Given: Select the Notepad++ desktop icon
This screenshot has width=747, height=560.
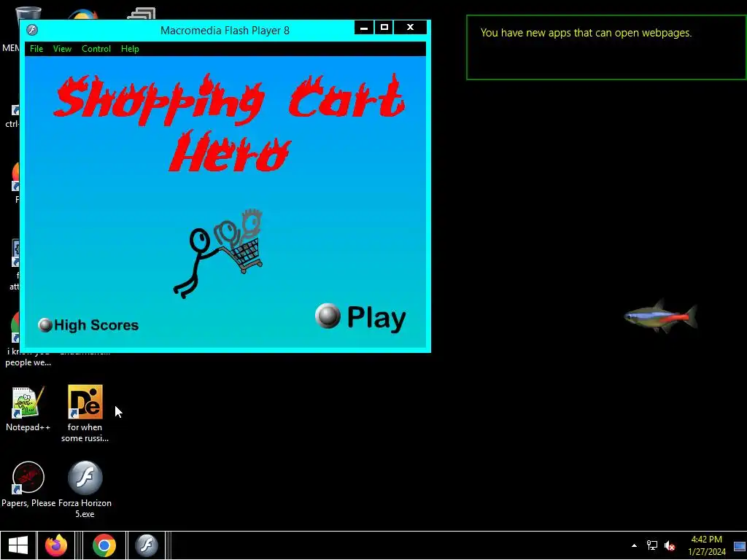Looking at the screenshot, I should (x=28, y=408).
